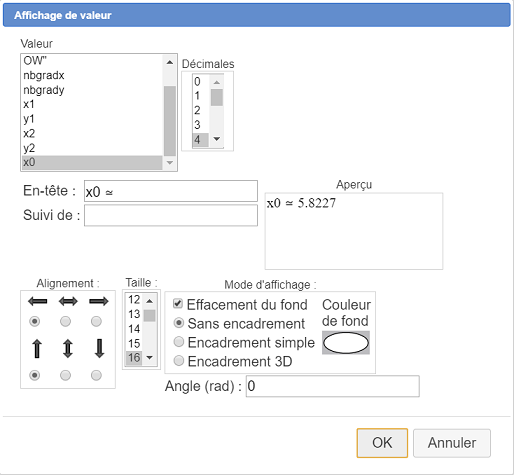Image resolution: width=514 pixels, height=475 pixels.
Task: Click down arrow of Taille list
Action: point(150,358)
